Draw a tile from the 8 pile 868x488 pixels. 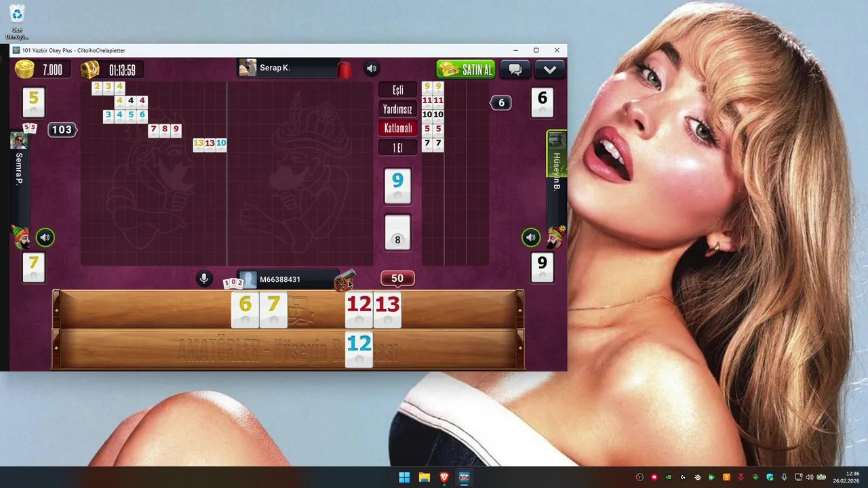point(397,233)
